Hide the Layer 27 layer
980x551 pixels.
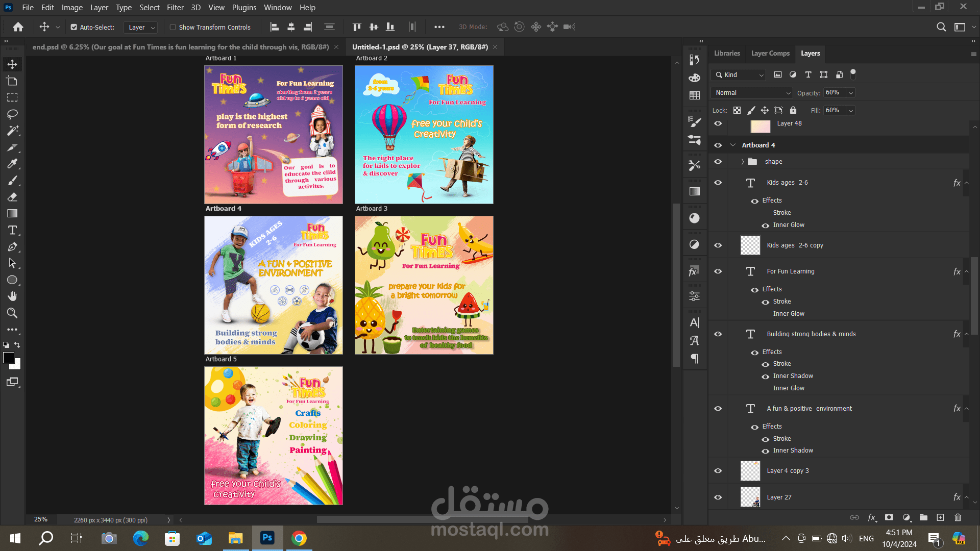(718, 497)
